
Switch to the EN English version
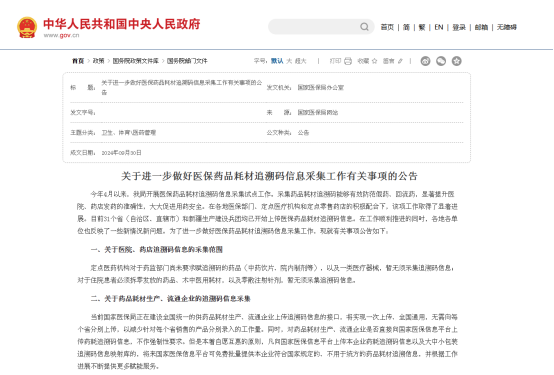pos(439,27)
